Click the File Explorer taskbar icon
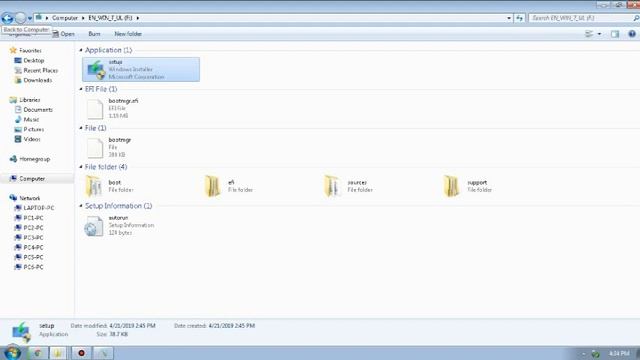 [58, 353]
